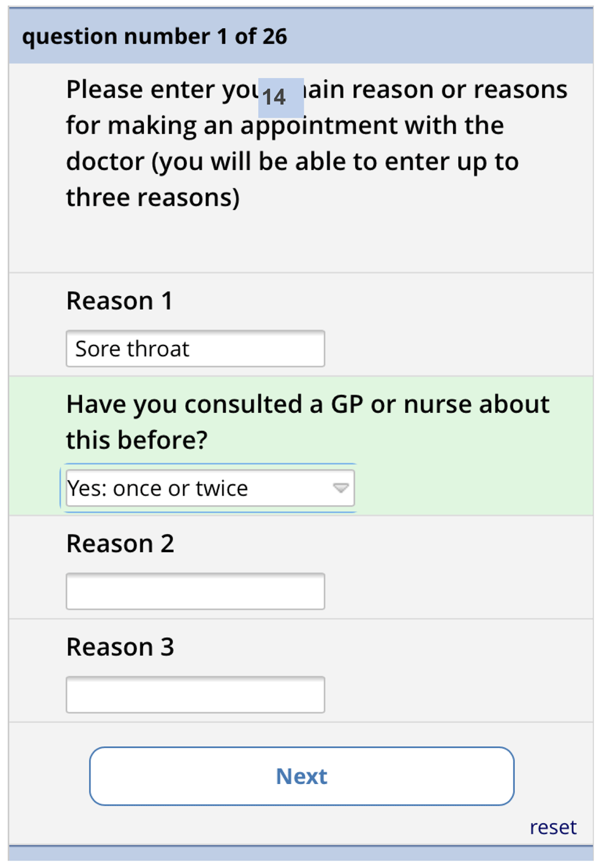The height and width of the screenshot is (868, 599).
Task: Click the reset link
Action: point(552,827)
